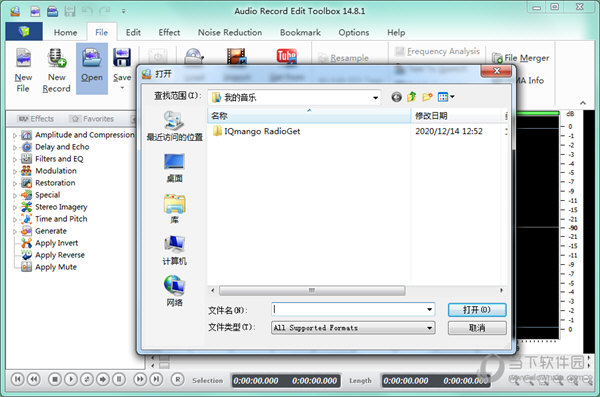Screen dimensions: 600x397
Task: Open the Noise Reduction tab
Action: (x=230, y=33)
